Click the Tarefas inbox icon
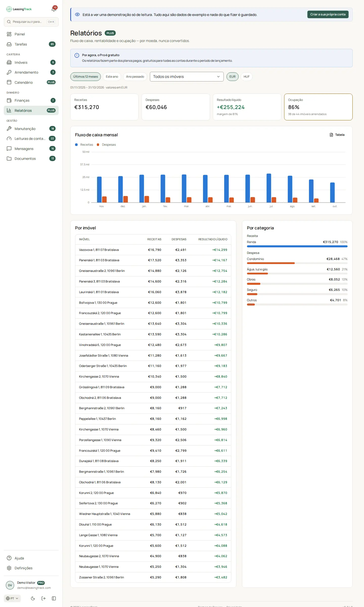This screenshot has width=364, height=607. [9, 44]
